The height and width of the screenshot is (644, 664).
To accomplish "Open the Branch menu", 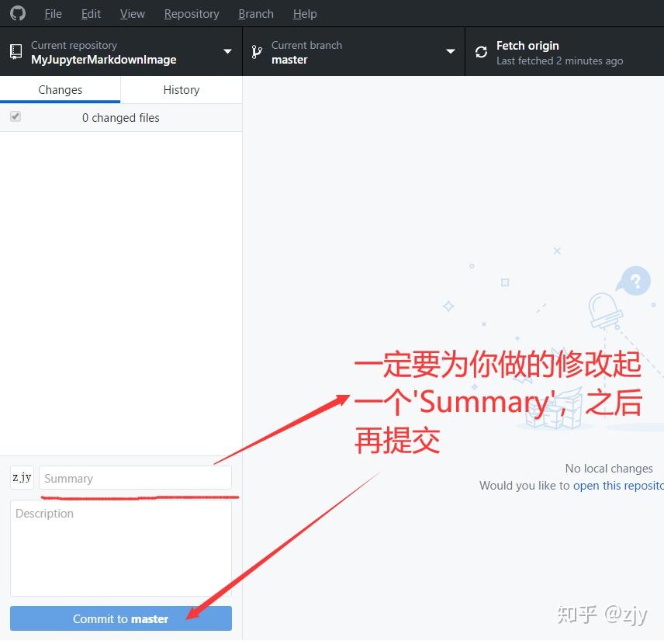I will click(255, 13).
